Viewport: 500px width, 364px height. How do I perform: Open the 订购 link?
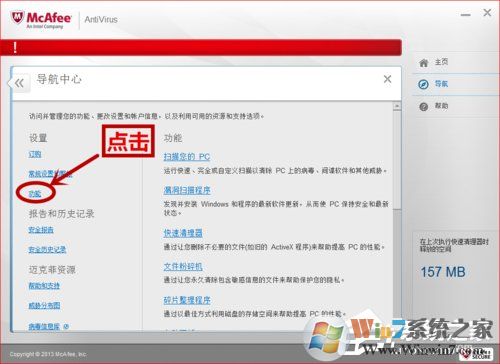[x=35, y=154]
